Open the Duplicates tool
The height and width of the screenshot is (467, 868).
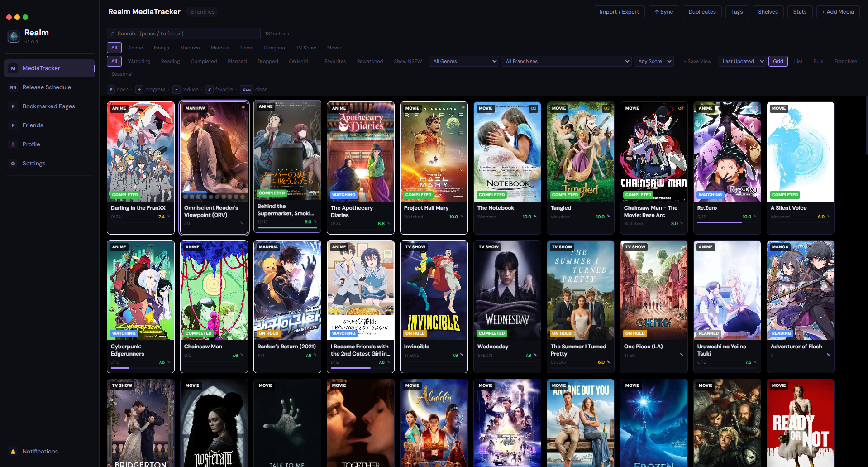[x=702, y=12]
